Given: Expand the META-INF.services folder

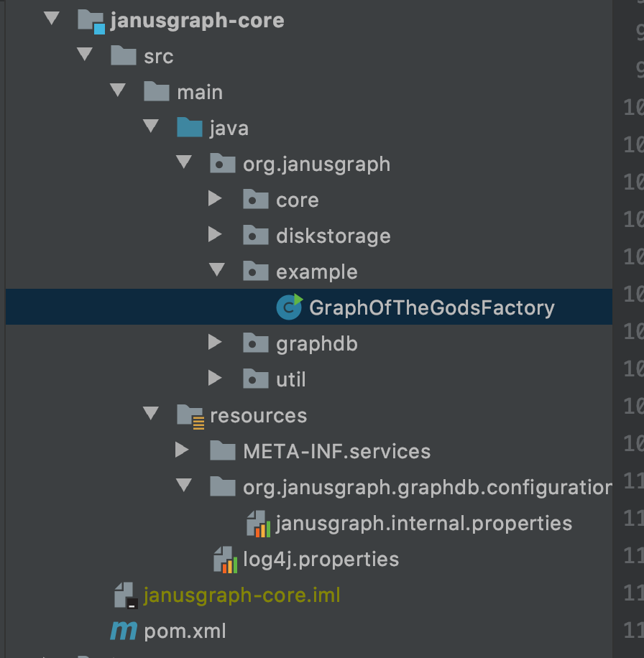Looking at the screenshot, I should (183, 451).
